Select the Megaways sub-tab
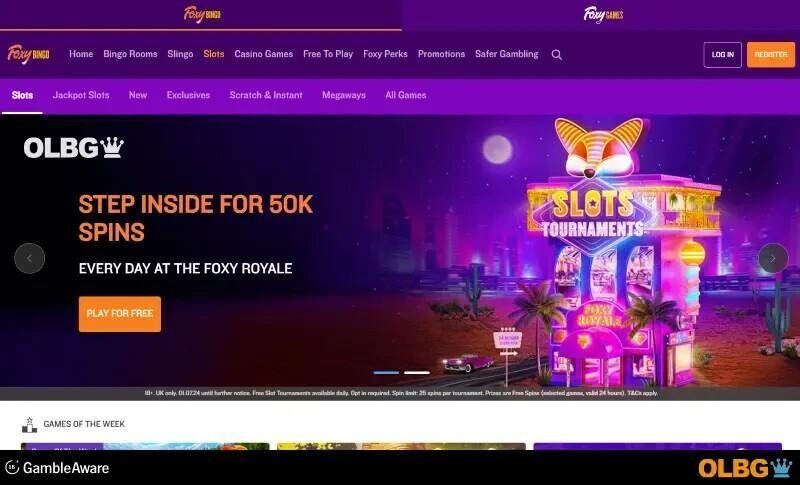The image size is (800, 485). click(344, 95)
